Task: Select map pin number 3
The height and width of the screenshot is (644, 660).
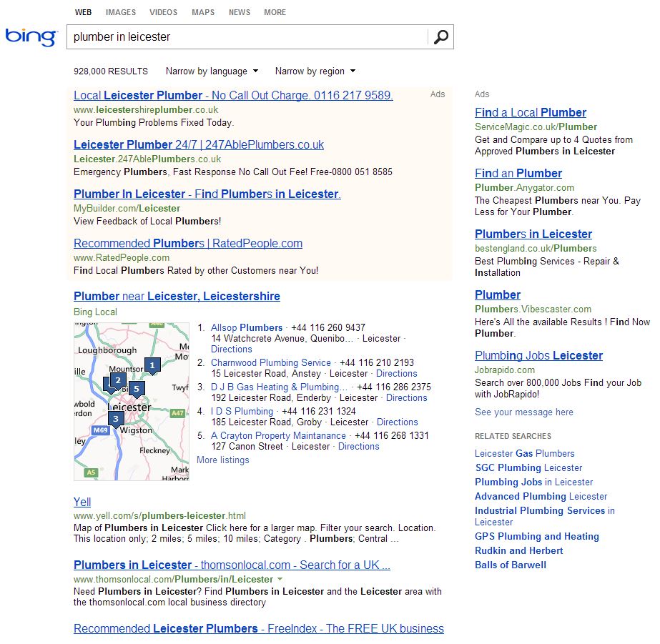Action: [116, 418]
